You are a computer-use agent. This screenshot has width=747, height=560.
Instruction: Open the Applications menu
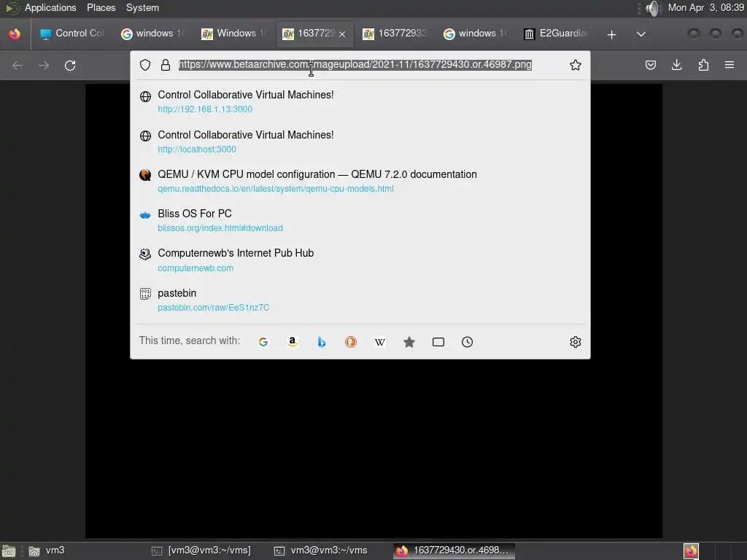[x=50, y=7]
